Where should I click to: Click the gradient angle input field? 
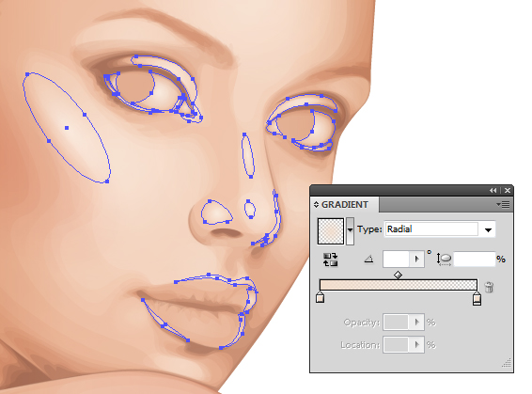(396, 260)
